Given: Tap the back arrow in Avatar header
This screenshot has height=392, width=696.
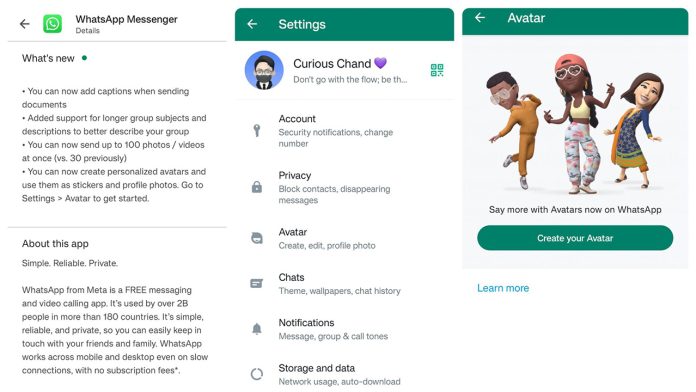Looking at the screenshot, I should pyautogui.click(x=480, y=17).
